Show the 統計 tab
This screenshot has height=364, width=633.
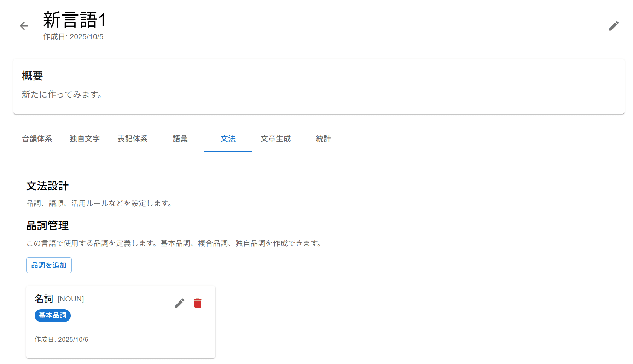[x=324, y=139]
